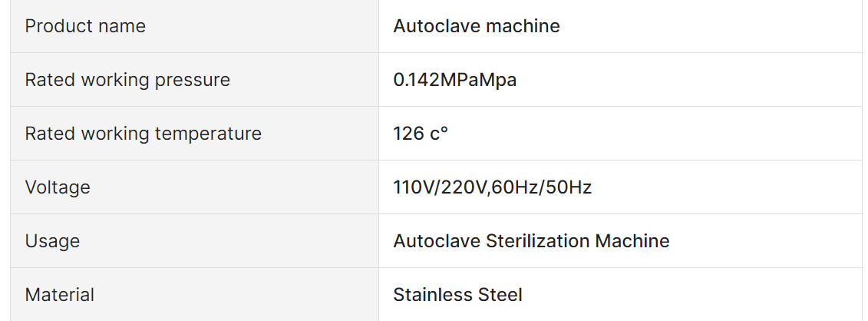Image resolution: width=868 pixels, height=321 pixels.
Task: Click the Usage label cell
Action: [194, 241]
